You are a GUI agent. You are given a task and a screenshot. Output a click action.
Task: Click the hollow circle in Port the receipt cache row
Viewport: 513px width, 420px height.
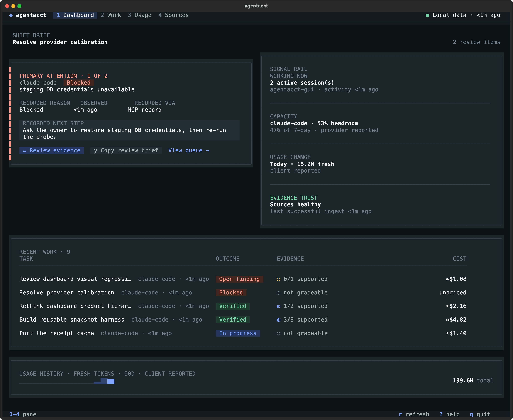(x=278, y=333)
